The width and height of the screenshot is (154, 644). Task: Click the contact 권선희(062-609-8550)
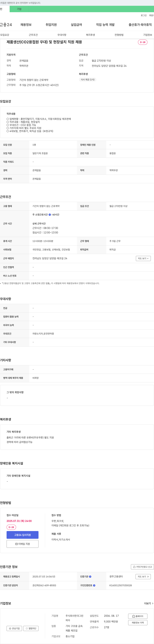[44, 585]
